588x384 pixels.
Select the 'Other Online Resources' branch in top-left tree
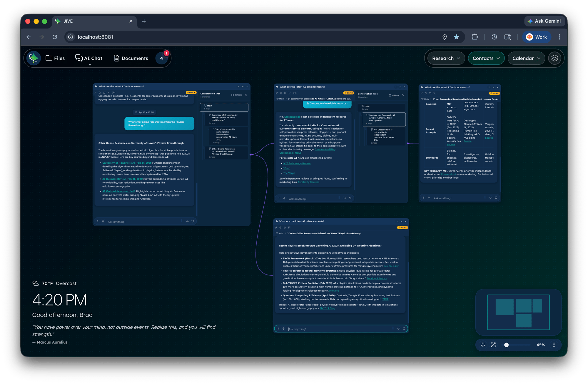pos(226,153)
